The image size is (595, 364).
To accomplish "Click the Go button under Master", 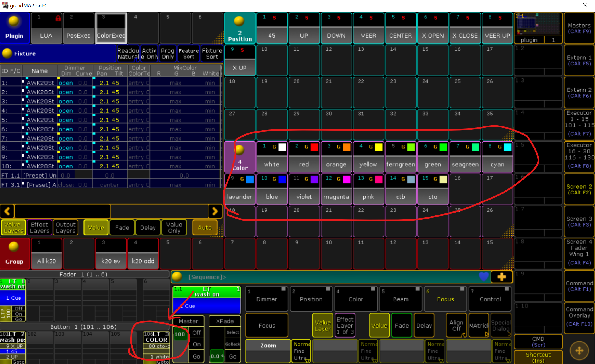I will click(x=197, y=356).
